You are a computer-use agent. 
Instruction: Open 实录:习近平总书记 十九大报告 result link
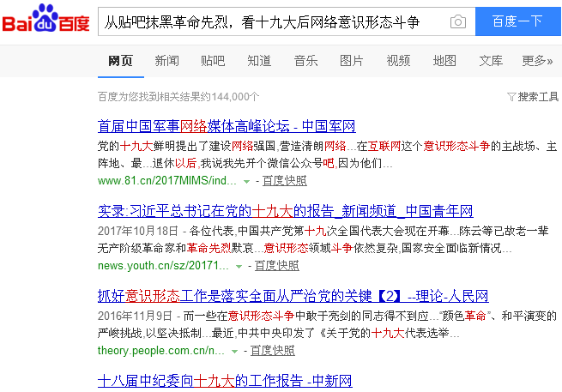286,211
